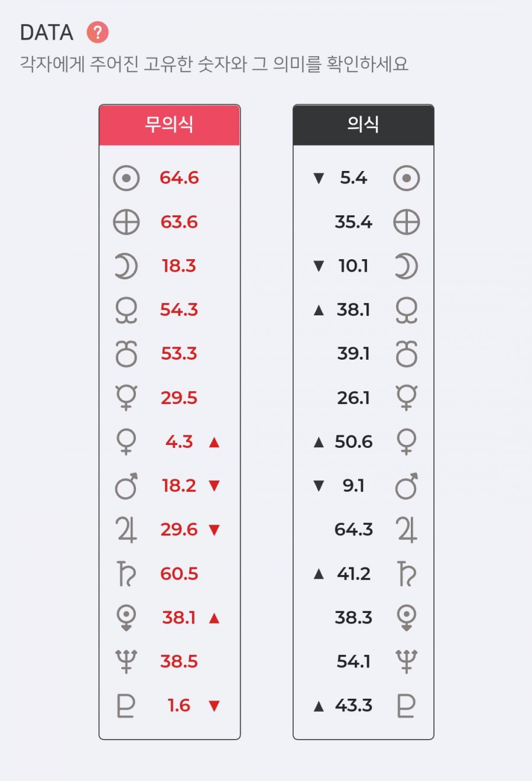
Task: Click the Neptune symbol beside 54.1
Action: (x=407, y=661)
